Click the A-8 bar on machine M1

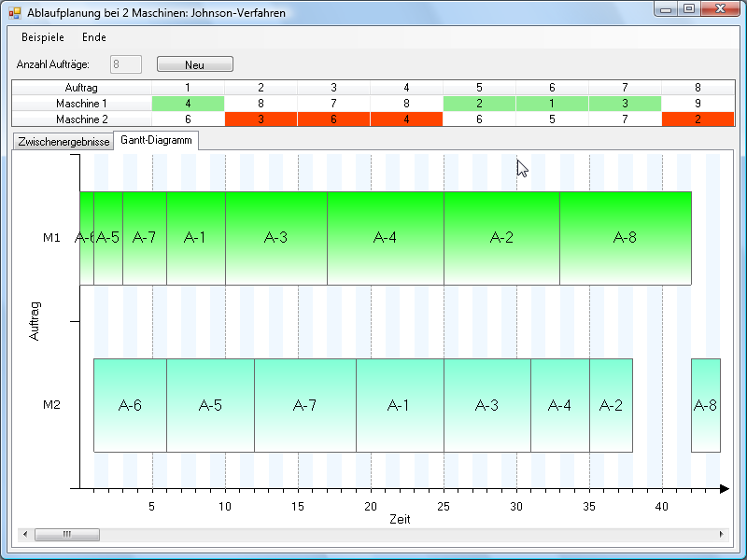pos(625,238)
